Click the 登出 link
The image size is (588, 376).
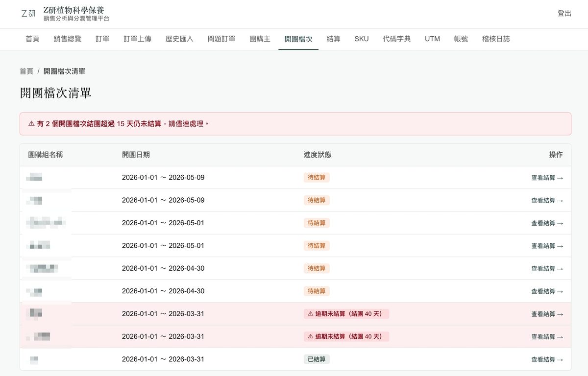pos(564,14)
